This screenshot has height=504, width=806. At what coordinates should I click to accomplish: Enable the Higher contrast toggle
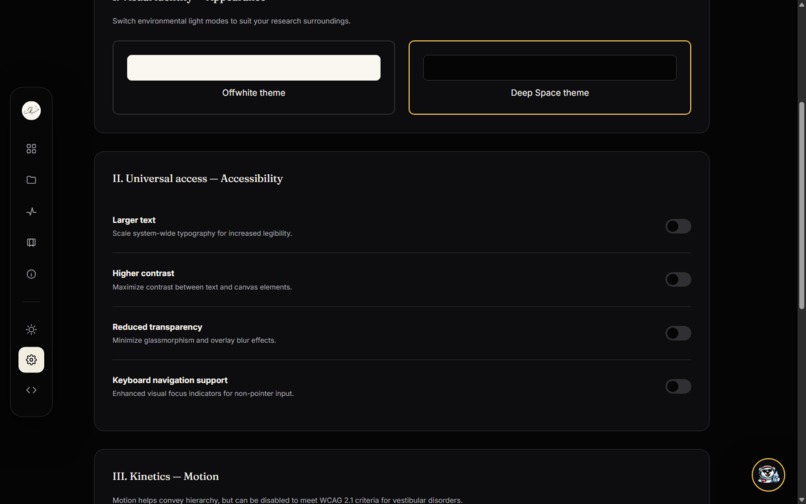pyautogui.click(x=678, y=279)
